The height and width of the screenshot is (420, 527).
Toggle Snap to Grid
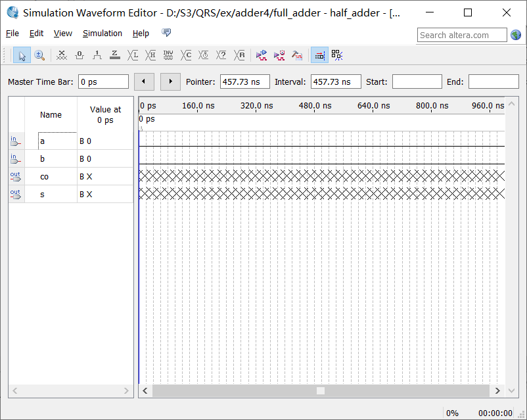click(x=319, y=55)
